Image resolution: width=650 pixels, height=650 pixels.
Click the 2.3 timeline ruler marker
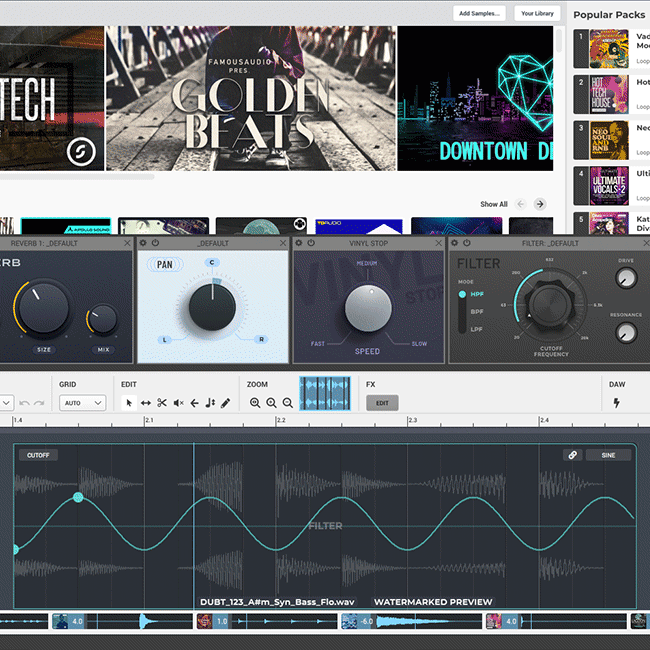pos(413,420)
